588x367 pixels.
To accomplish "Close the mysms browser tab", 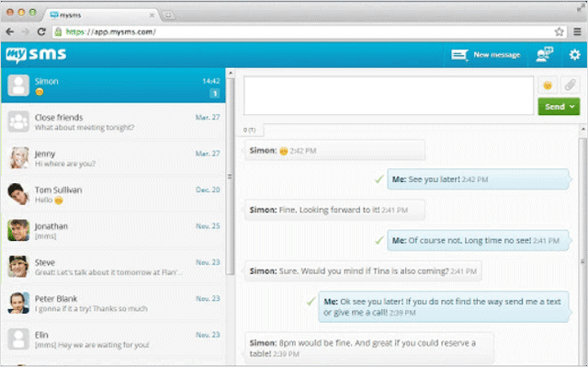I will click(152, 16).
